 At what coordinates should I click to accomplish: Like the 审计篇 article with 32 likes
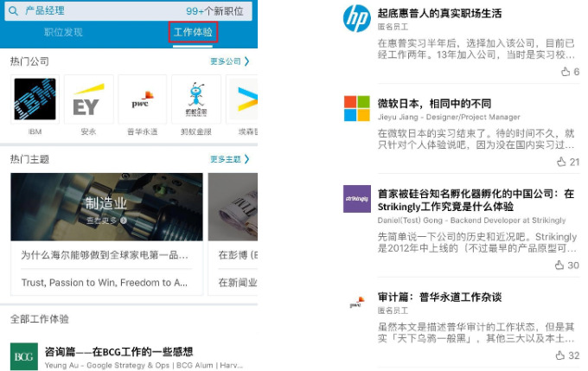pyautogui.click(x=567, y=355)
